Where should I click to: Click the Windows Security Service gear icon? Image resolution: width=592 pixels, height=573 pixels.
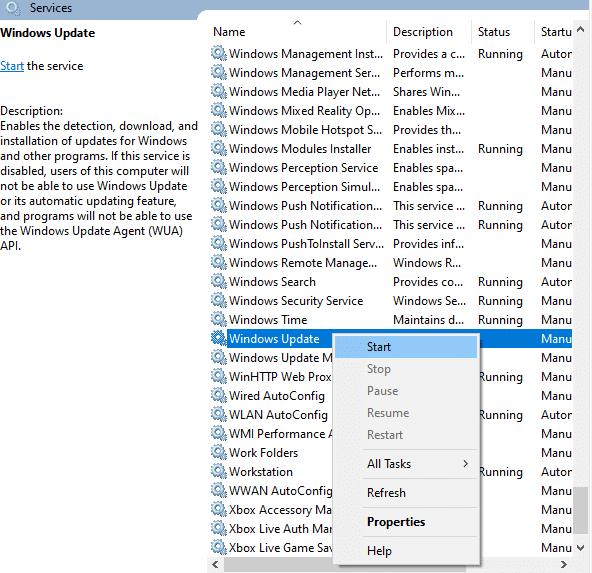(x=219, y=300)
